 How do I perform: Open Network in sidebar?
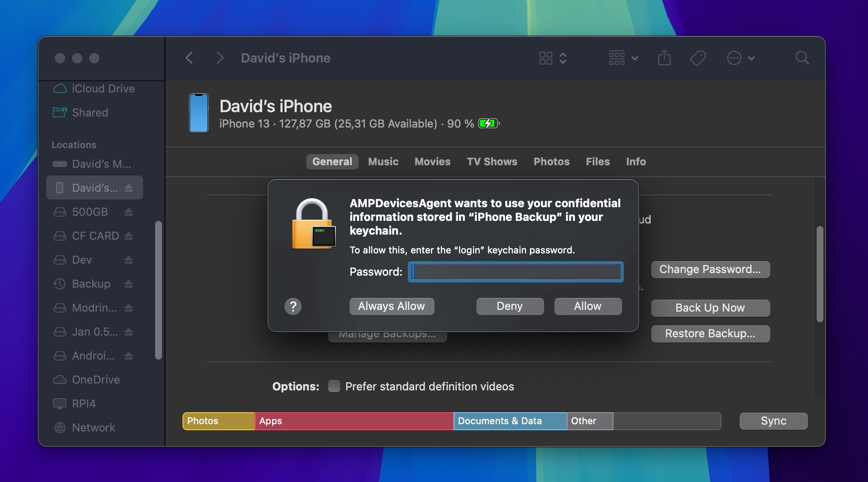84,428
